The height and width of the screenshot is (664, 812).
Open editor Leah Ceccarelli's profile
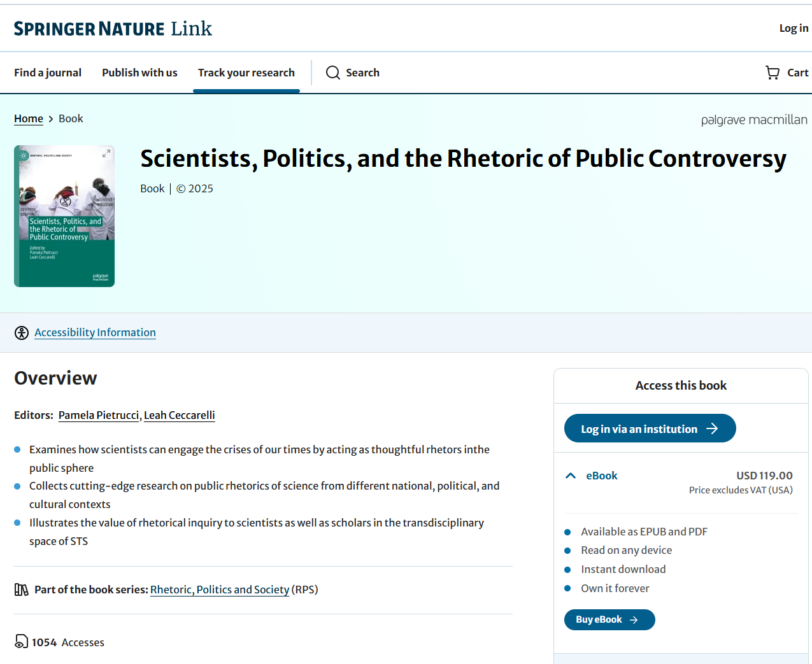179,415
